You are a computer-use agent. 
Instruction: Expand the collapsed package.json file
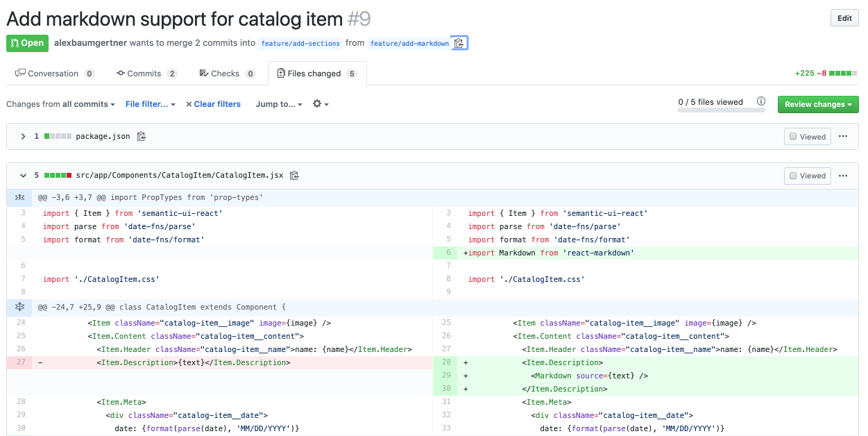pyautogui.click(x=23, y=137)
